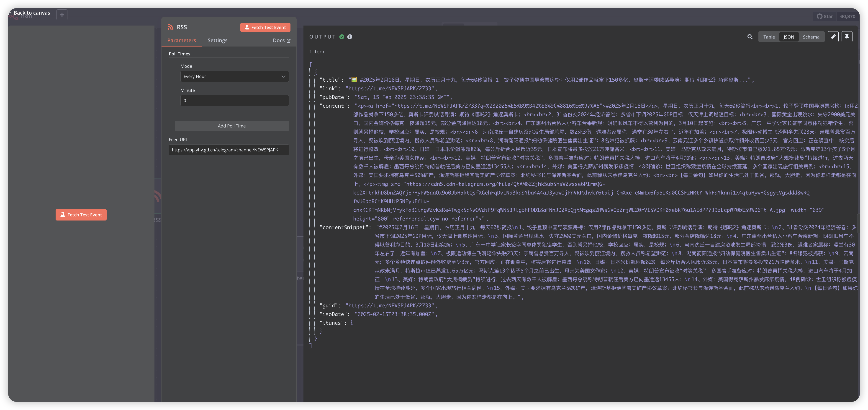Viewport: 868px width, 410px height.
Task: Click the 1 item count text
Action: point(317,52)
